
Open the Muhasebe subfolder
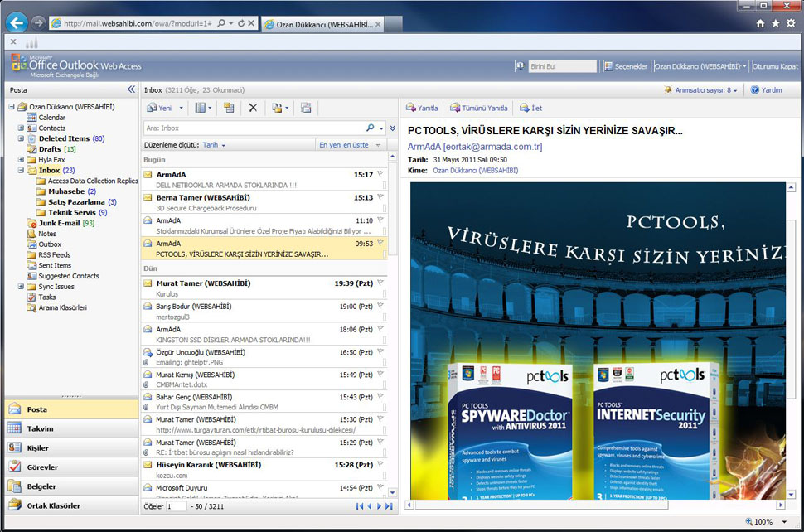coord(66,191)
